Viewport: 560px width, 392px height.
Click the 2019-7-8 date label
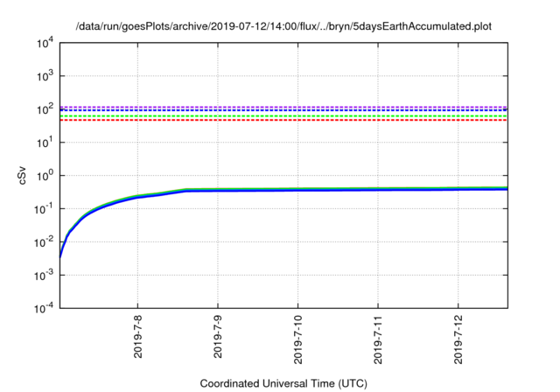(138, 336)
